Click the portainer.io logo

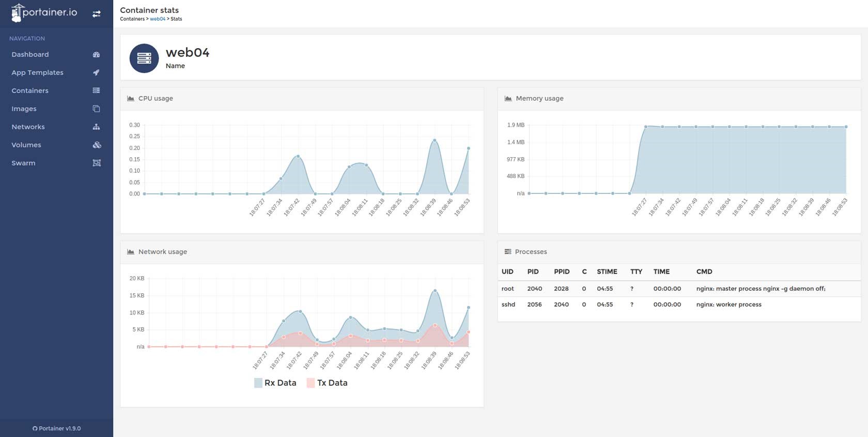coord(44,13)
